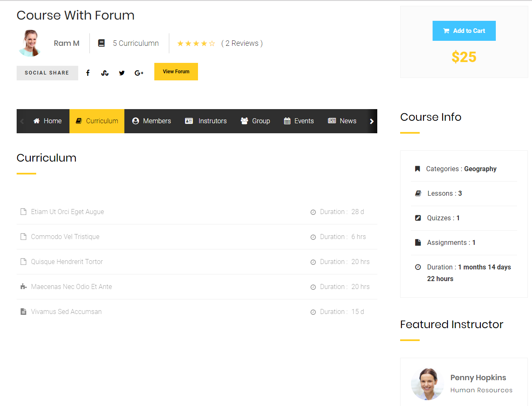
Task: Click the star rating icons
Action: [x=196, y=43]
